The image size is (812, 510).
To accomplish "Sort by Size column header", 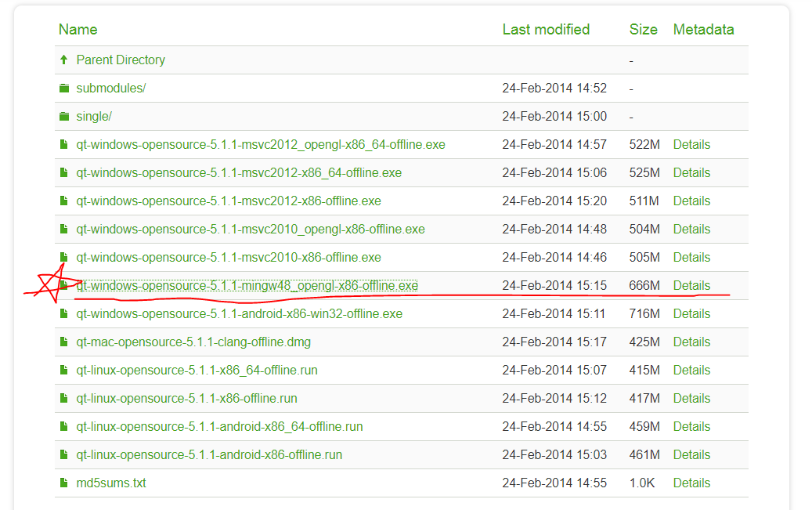I will tap(643, 30).
